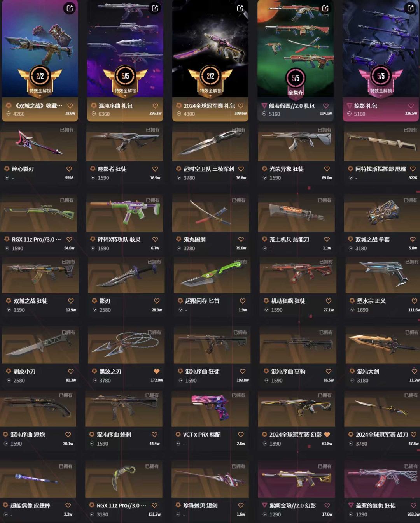Favorite the 塑水宗 正义 skin
This screenshot has width=420, height=523.
[415, 301]
